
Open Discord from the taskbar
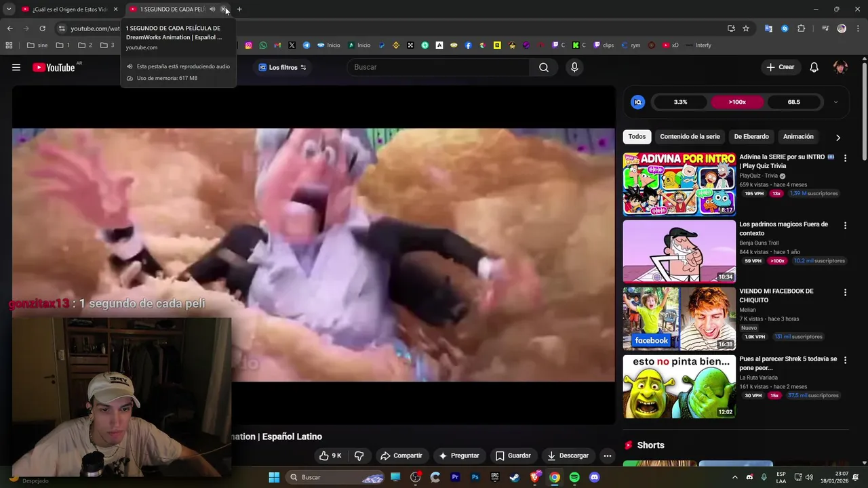pos(595,477)
